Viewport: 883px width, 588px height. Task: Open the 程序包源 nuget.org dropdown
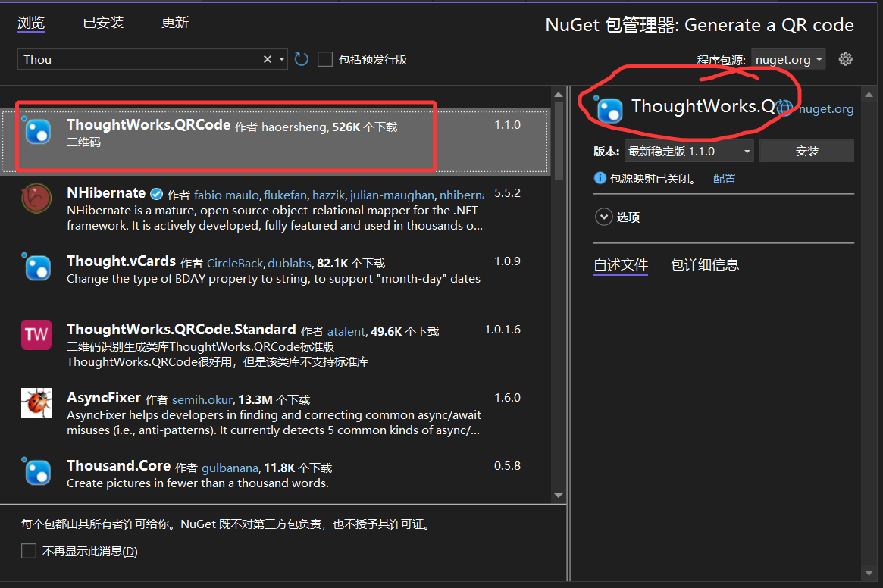tap(788, 59)
